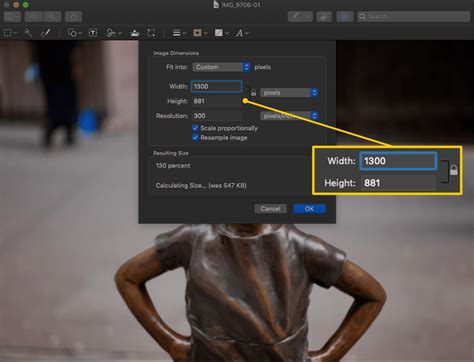474x362 pixels.
Task: Open the Text Style font menu
Action: pyautogui.click(x=242, y=33)
